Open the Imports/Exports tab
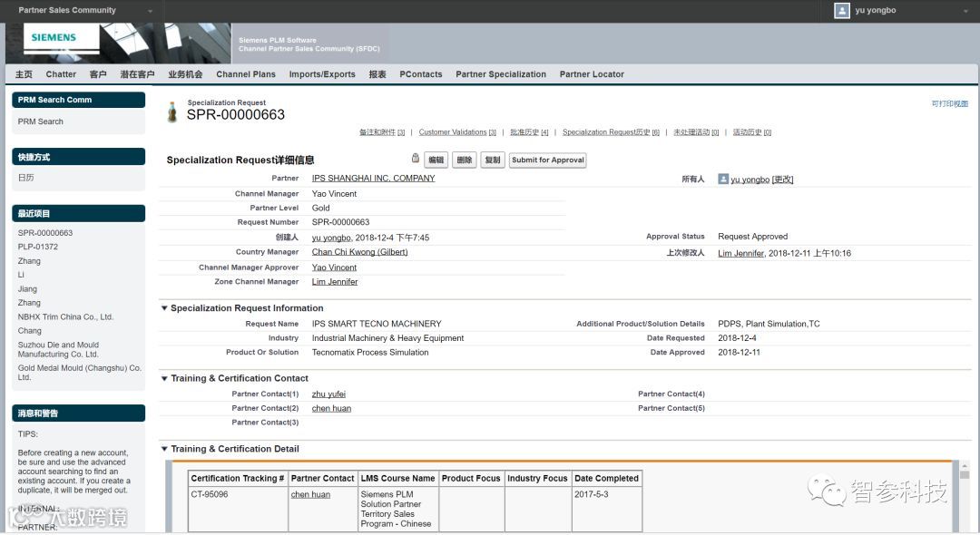980x535 pixels. 322,74
